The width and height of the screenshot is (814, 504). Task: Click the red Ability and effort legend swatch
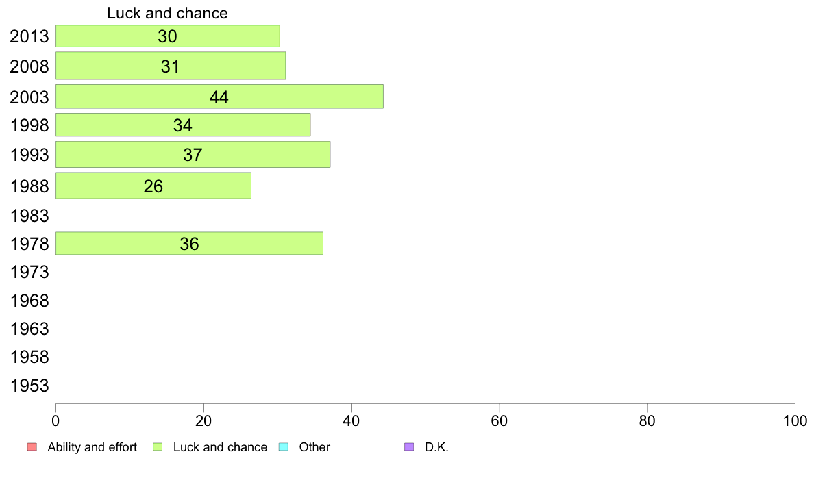coord(32,447)
